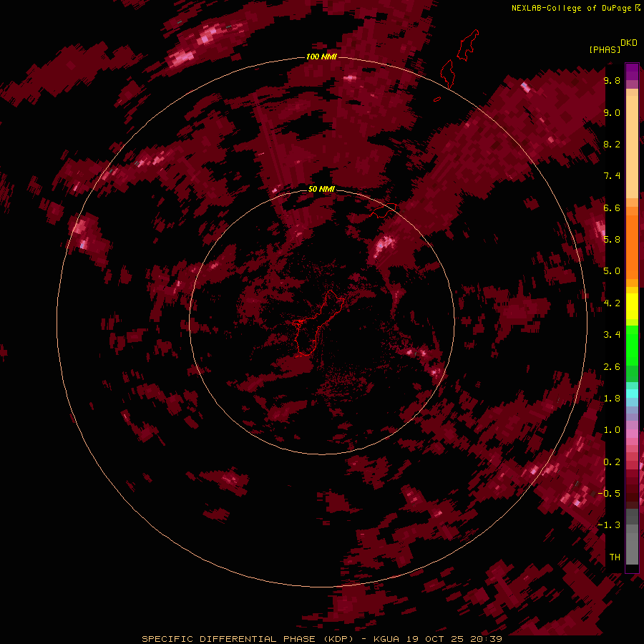The width and height of the screenshot is (644, 644).
Task: Click the yellow segment of the color bar
Action: [632, 306]
